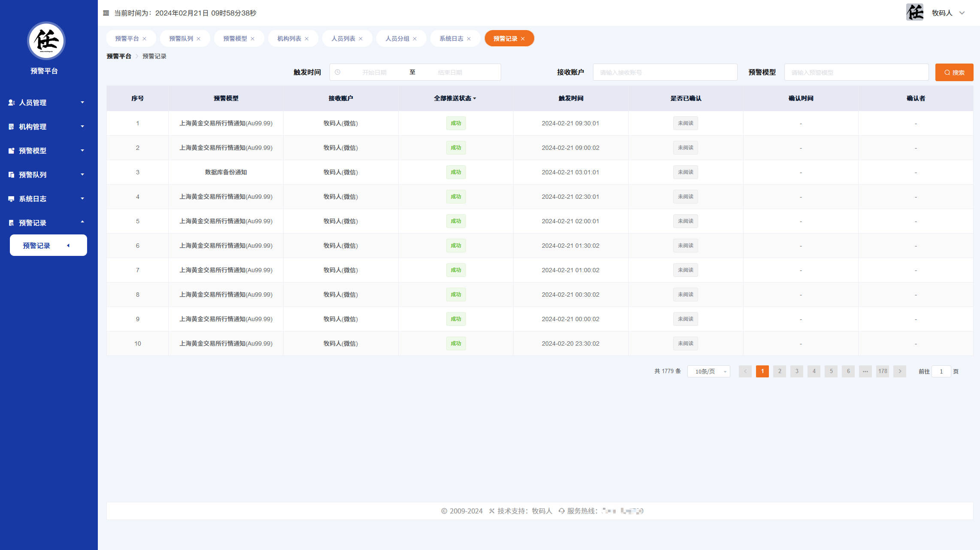Click the 数据库备份通知 cell
This screenshot has width=980, height=550.
pos(226,172)
